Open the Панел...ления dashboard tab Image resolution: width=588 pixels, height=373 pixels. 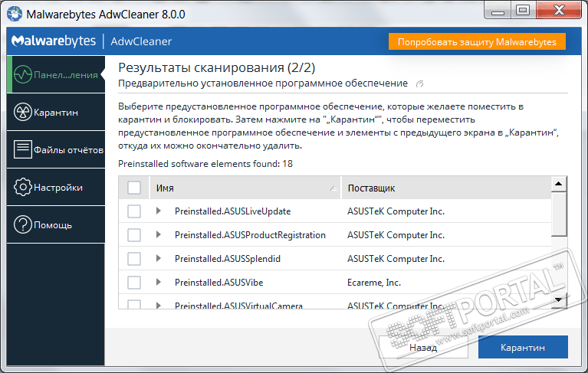56,74
